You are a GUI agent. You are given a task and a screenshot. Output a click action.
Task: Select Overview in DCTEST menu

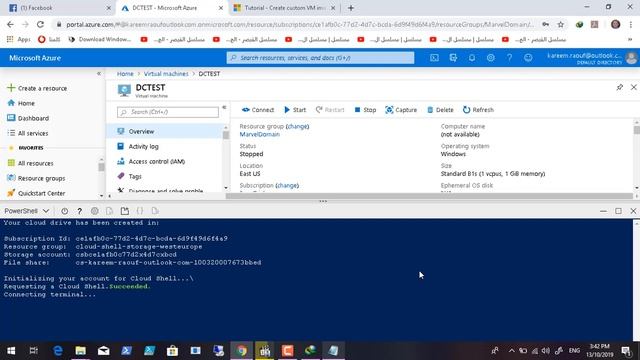click(x=165, y=131)
